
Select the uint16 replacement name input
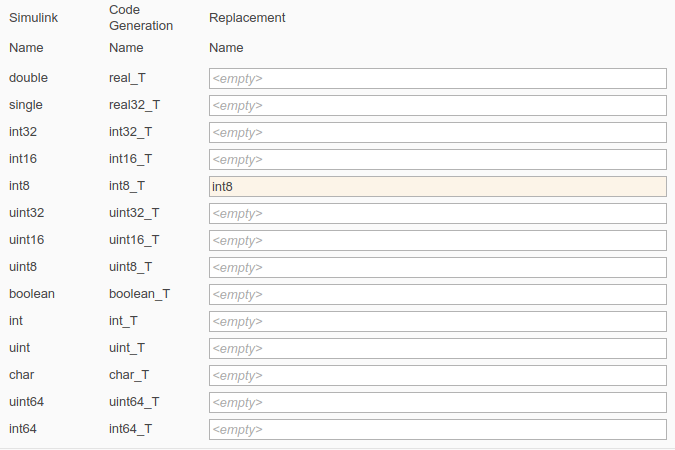coord(437,240)
